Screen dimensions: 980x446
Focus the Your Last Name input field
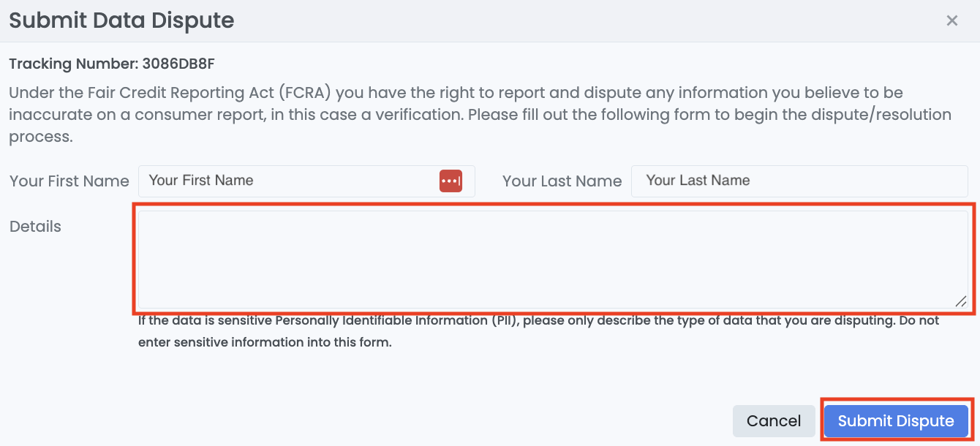coord(799,181)
